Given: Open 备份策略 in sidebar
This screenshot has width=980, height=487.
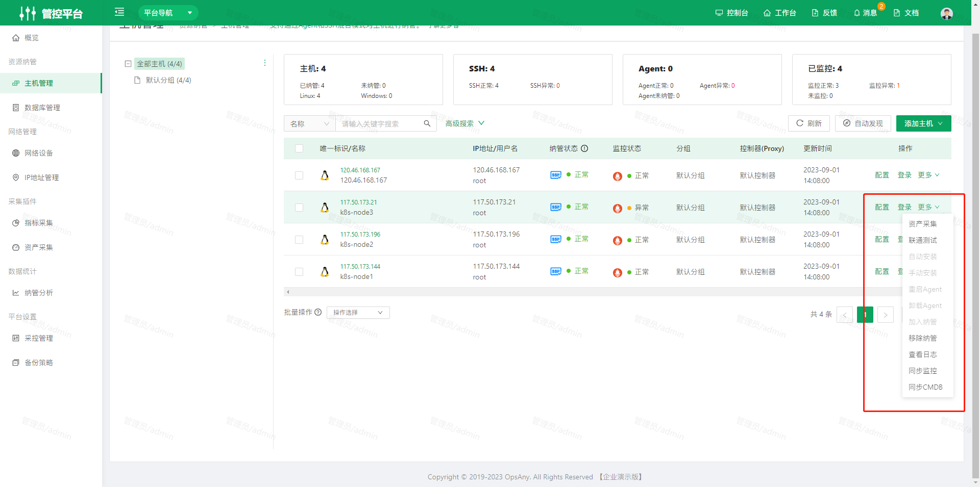Looking at the screenshot, I should (51, 363).
